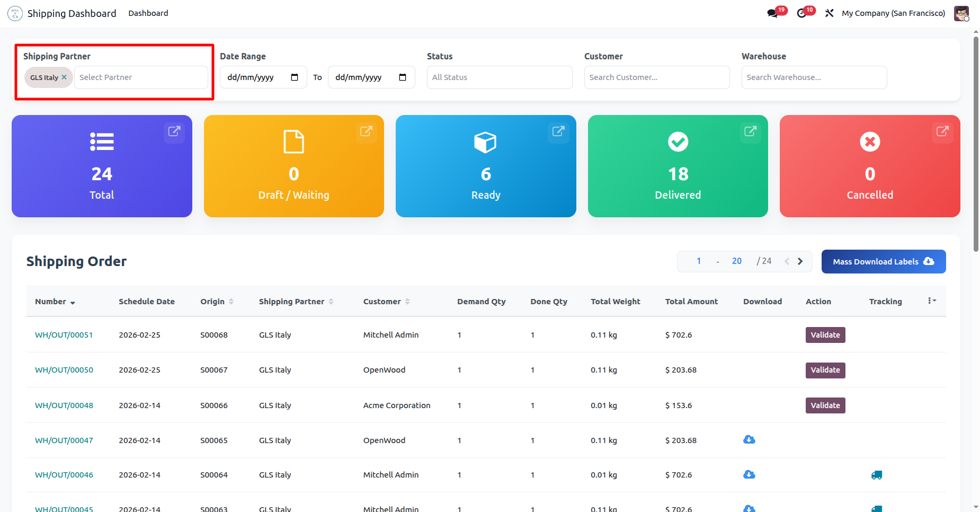Click Mass Download Labels button
Image resolution: width=980 pixels, height=512 pixels.
(x=883, y=262)
